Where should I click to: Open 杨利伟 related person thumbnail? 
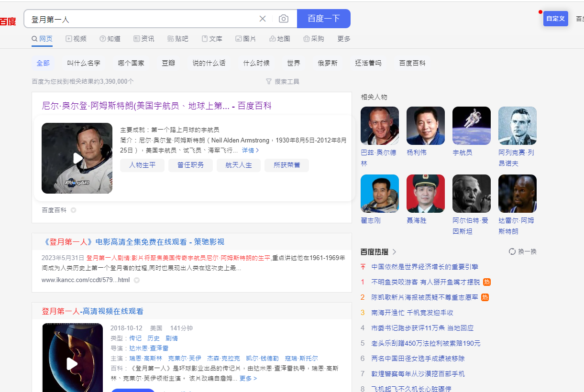tap(426, 126)
